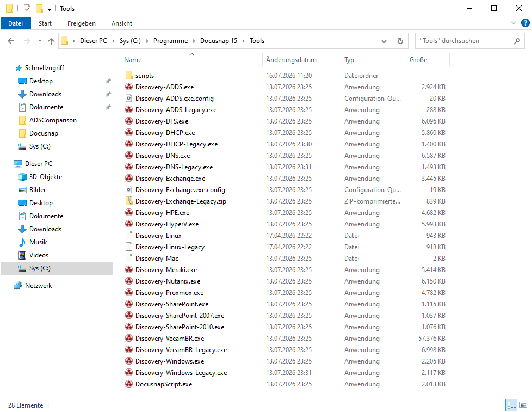Click the Programme breadcrumb in address bar
Image resolution: width=532 pixels, height=412 pixels.
(x=170, y=41)
